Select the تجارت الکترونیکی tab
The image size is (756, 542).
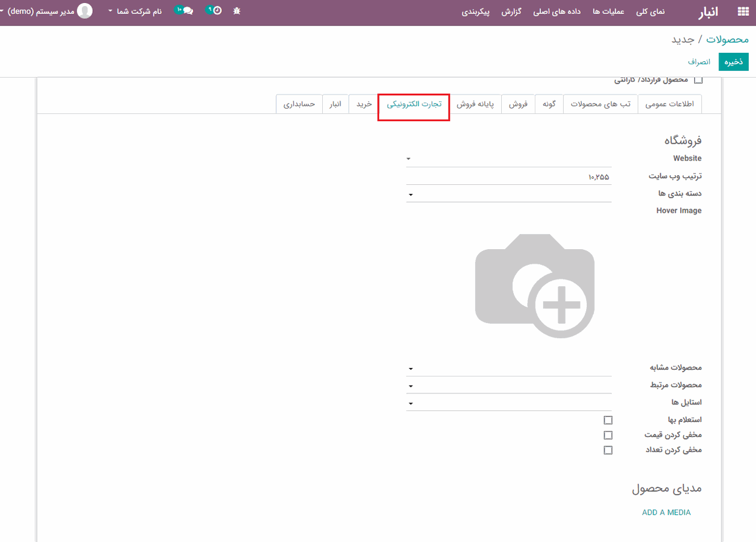coord(414,104)
